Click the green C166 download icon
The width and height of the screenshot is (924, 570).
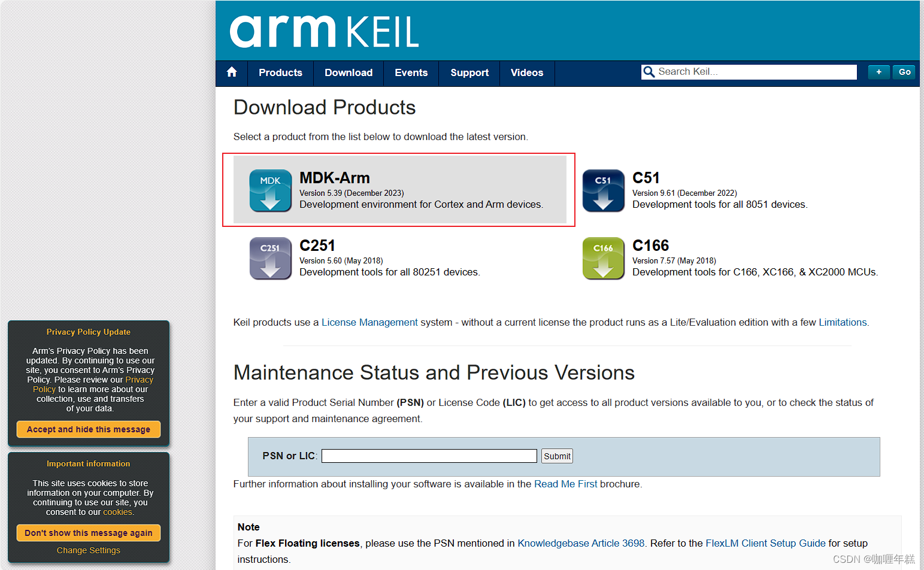point(603,259)
